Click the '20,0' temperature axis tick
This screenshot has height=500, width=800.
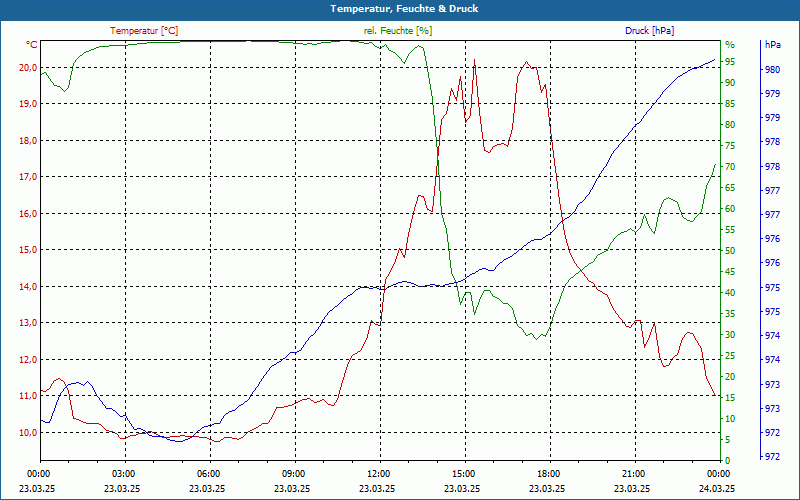tap(28, 68)
